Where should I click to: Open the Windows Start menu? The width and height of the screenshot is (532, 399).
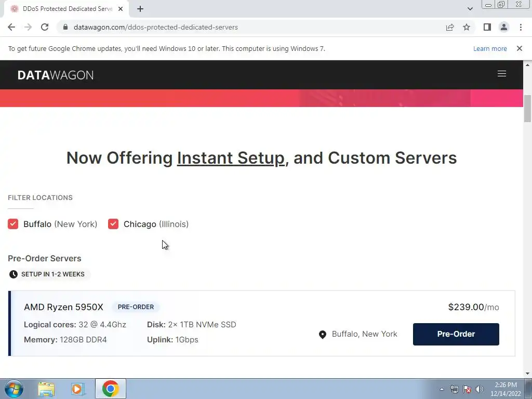(x=14, y=389)
